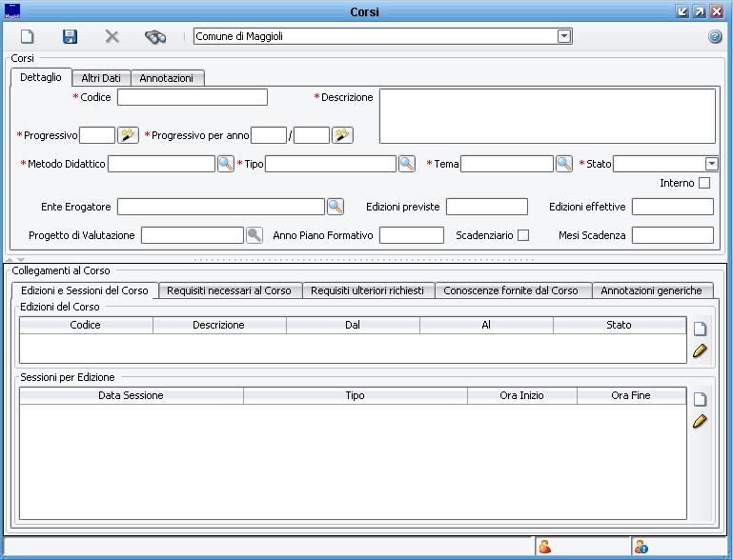Open the Annotazioni tab

(166, 78)
